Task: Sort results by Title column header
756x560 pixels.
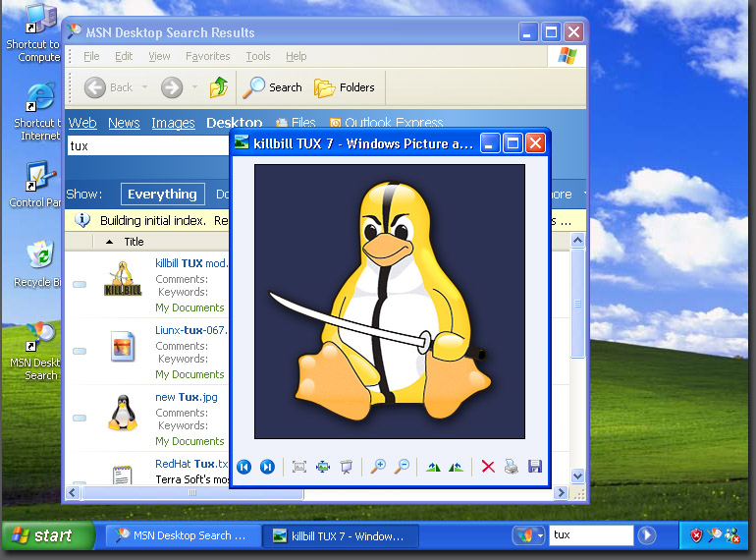Action: pyautogui.click(x=135, y=242)
